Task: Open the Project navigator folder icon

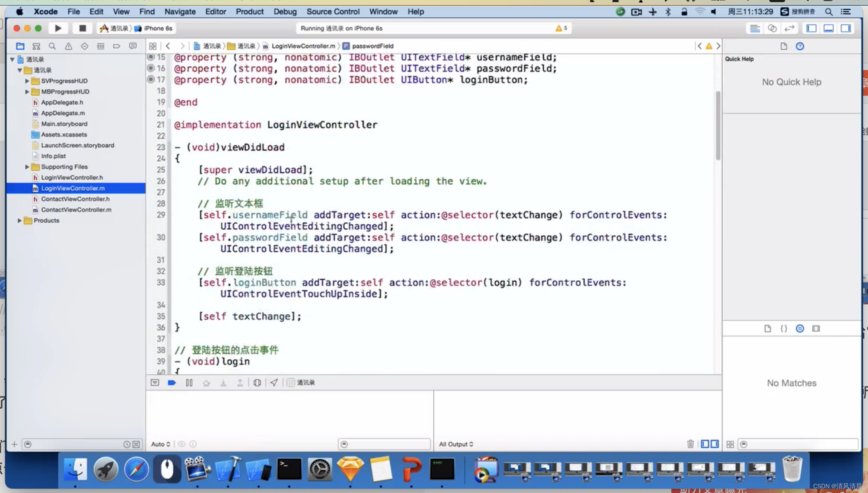Action: coord(20,46)
